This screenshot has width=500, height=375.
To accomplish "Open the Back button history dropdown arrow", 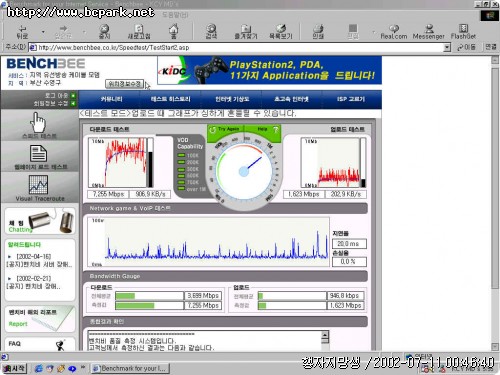I will pos(43,32).
